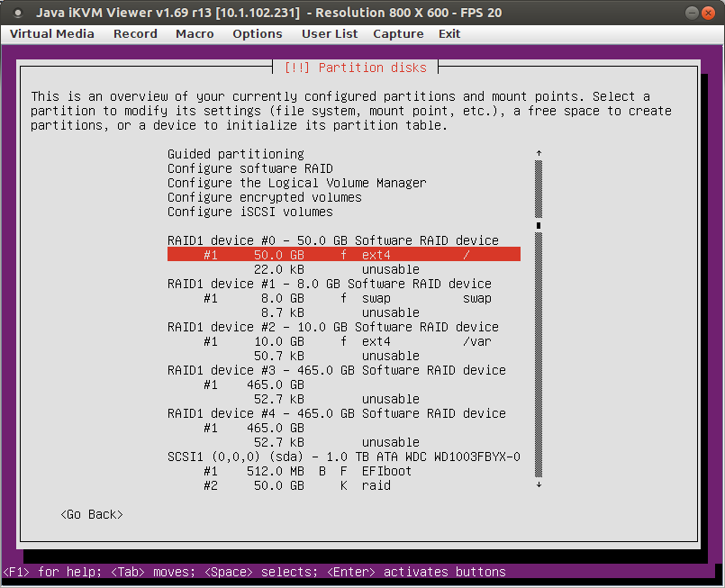This screenshot has width=725, height=588.
Task: Click the scroll up arrow in partition list
Action: click(539, 153)
